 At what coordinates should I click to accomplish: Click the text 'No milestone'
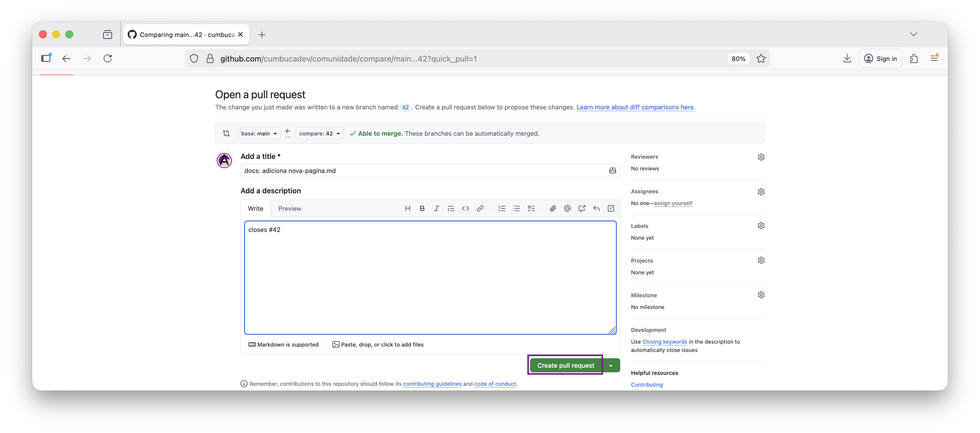[x=647, y=307]
